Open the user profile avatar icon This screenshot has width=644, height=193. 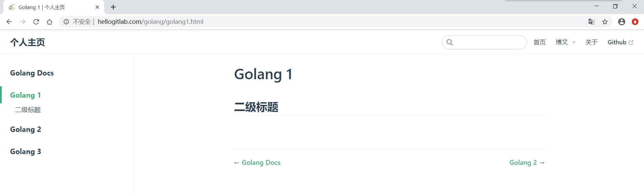[x=622, y=22]
